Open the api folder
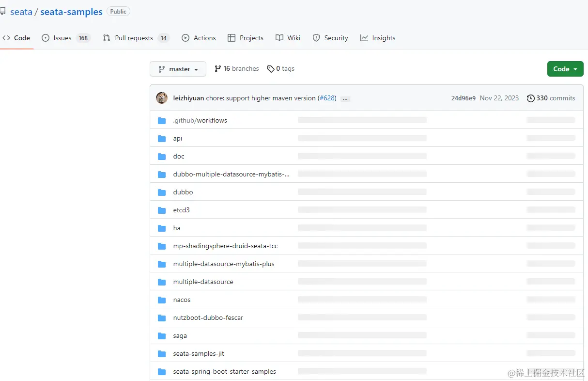This screenshot has height=381, width=588. click(178, 138)
